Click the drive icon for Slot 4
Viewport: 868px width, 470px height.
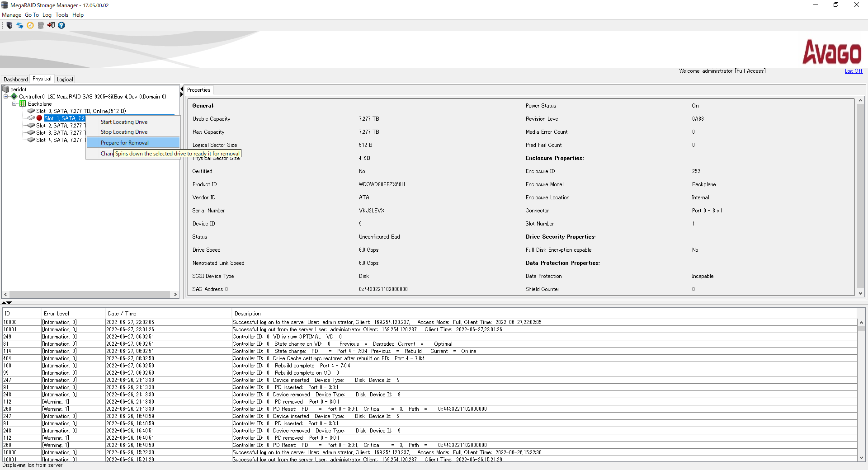pos(31,140)
